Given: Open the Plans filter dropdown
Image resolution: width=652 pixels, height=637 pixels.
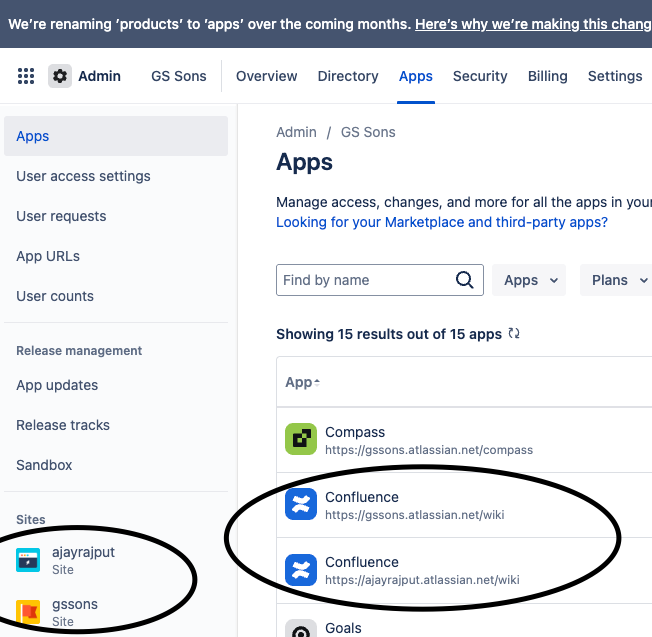Looking at the screenshot, I should tap(617, 280).
